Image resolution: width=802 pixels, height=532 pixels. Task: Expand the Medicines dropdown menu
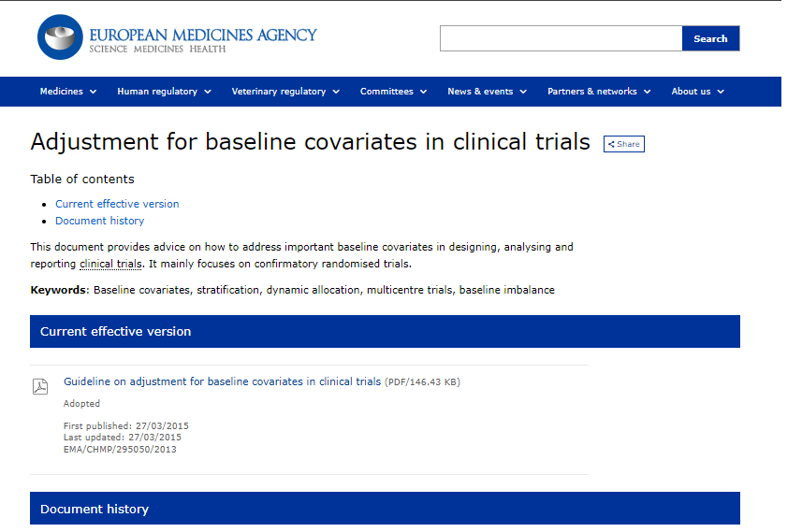[x=67, y=92]
